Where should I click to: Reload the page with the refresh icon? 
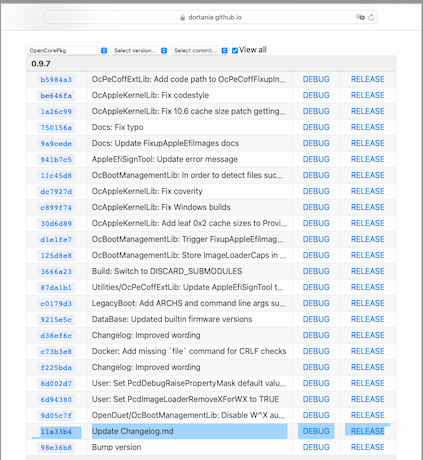tap(371, 17)
